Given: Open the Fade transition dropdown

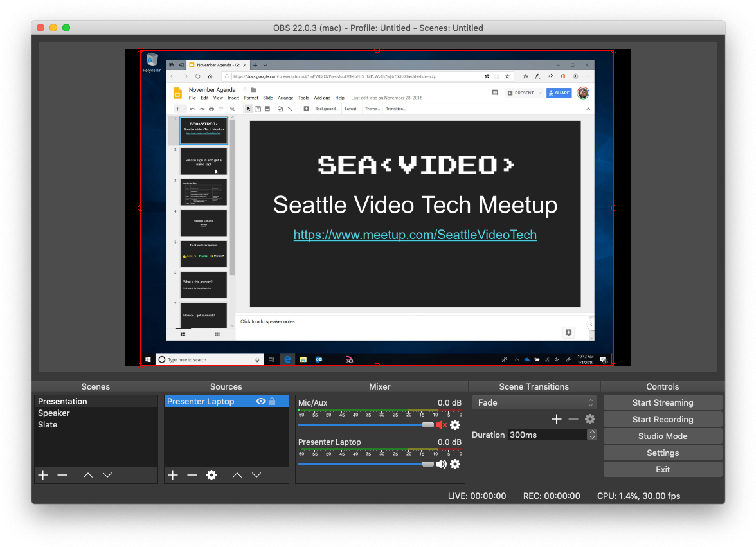Looking at the screenshot, I should coord(534,402).
